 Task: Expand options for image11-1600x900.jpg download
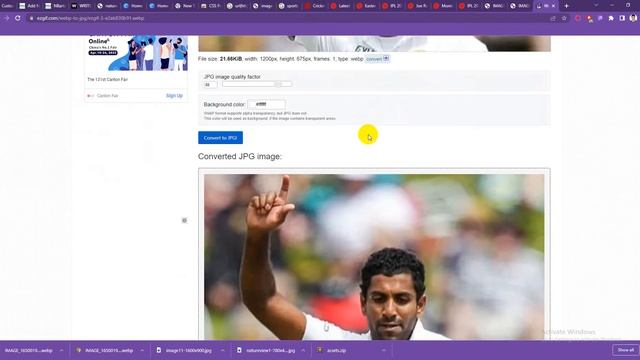(222, 350)
